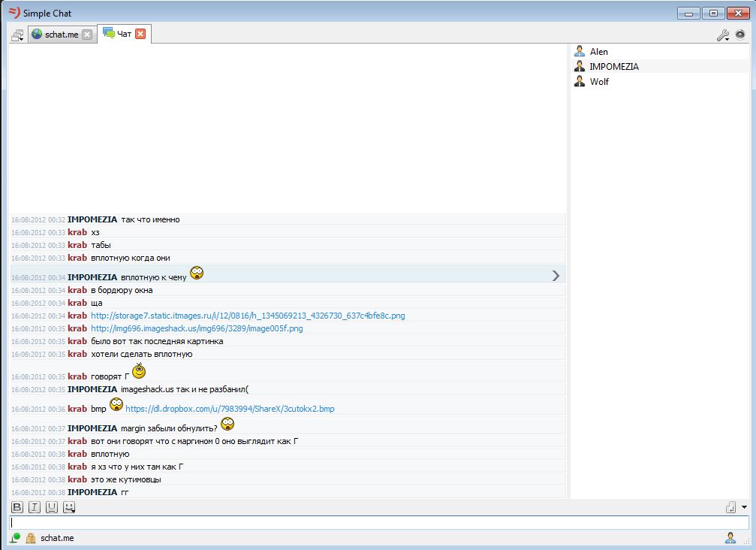Open the wrench settings icon
This screenshot has width=756, height=550.
point(723,35)
